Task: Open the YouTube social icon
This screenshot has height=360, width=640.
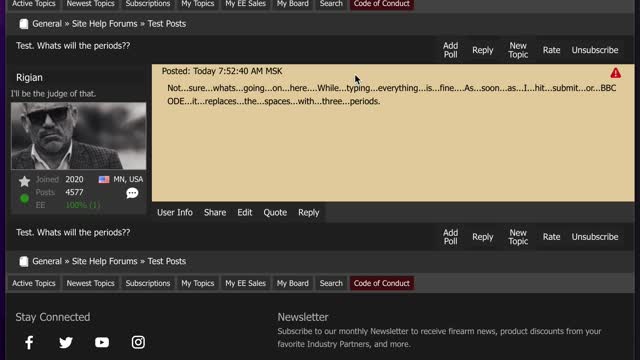Action: click(x=102, y=342)
